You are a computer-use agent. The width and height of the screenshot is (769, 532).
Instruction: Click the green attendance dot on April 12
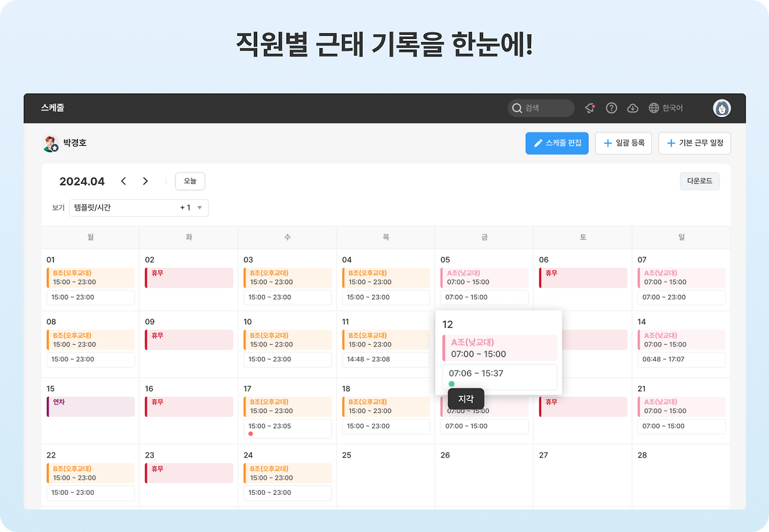(451, 384)
